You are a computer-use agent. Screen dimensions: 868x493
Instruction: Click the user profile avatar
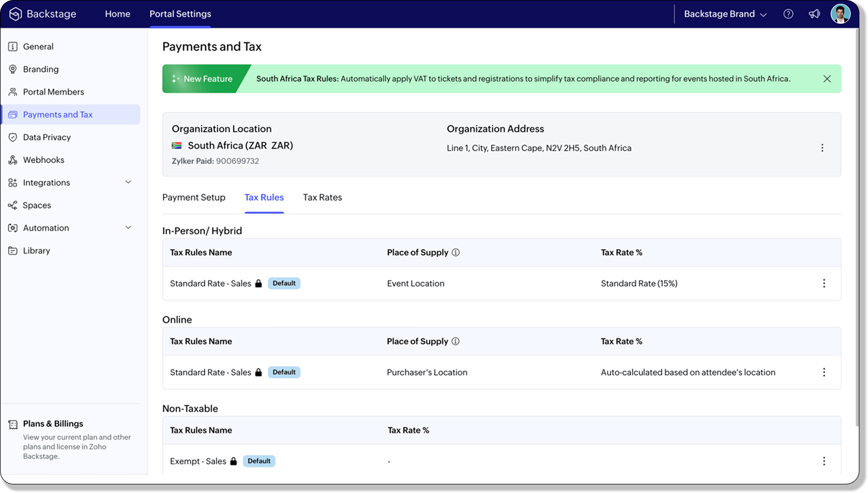pyautogui.click(x=840, y=14)
